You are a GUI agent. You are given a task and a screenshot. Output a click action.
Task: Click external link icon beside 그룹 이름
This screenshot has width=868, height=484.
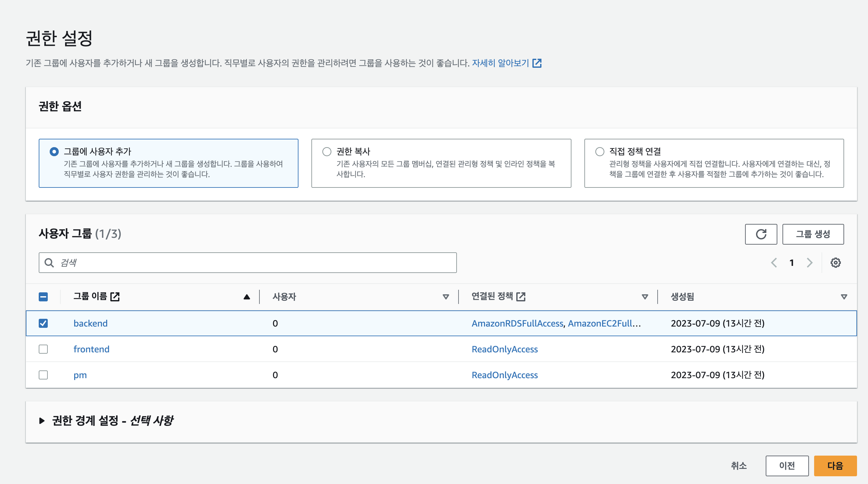coord(115,297)
